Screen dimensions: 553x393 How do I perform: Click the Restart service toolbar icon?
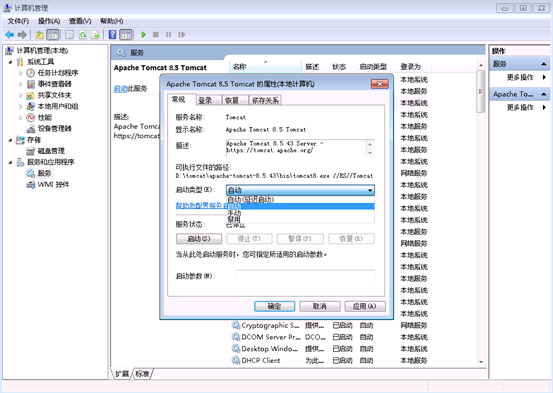(x=182, y=35)
